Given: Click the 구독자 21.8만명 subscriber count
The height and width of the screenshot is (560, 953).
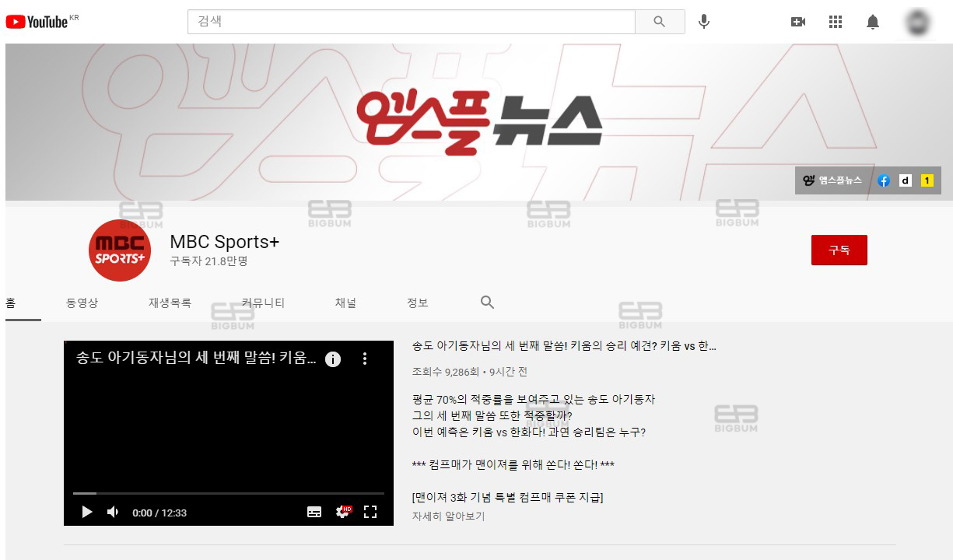Looking at the screenshot, I should pyautogui.click(x=208, y=261).
